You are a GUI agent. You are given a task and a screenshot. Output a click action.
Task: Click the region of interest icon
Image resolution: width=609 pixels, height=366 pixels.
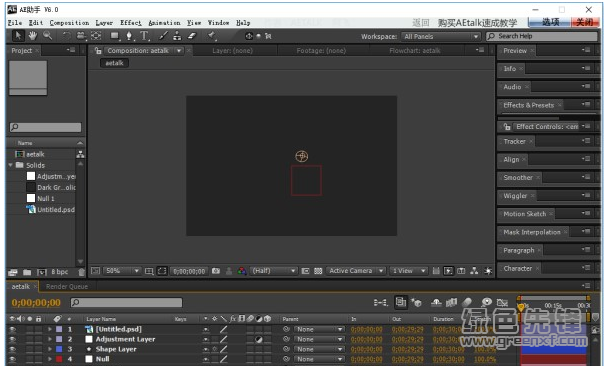pos(305,271)
